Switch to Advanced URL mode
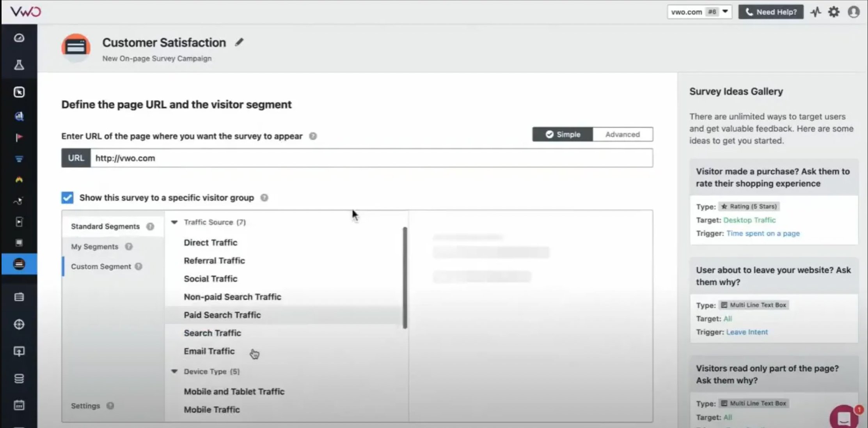Screen dimensions: 868x428 pyautogui.click(x=623, y=134)
